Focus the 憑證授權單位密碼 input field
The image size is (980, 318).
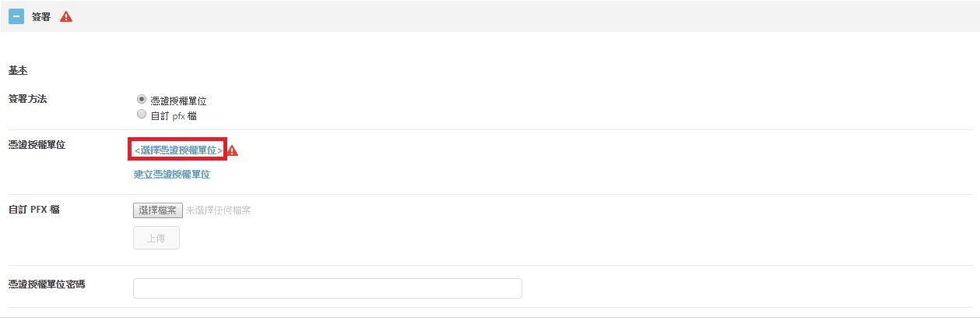(x=328, y=288)
